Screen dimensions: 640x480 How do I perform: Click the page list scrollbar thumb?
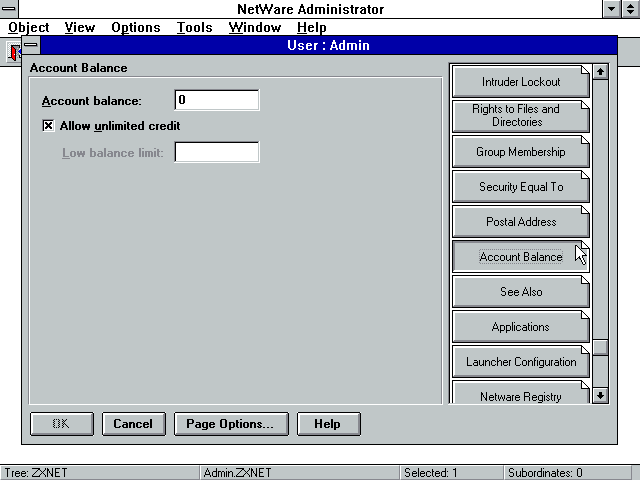tap(600, 348)
